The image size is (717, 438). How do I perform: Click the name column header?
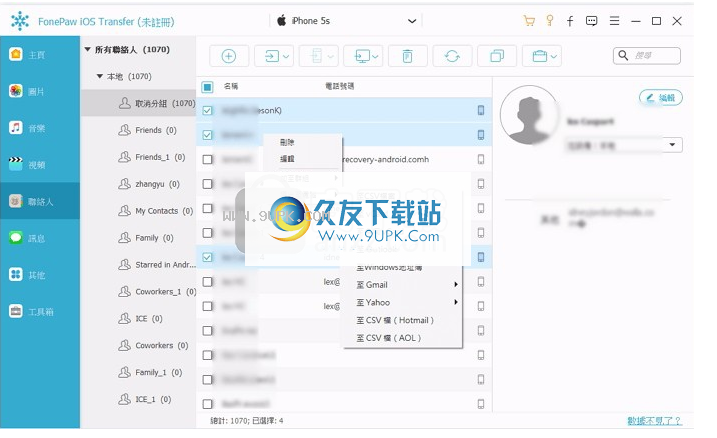(231, 86)
